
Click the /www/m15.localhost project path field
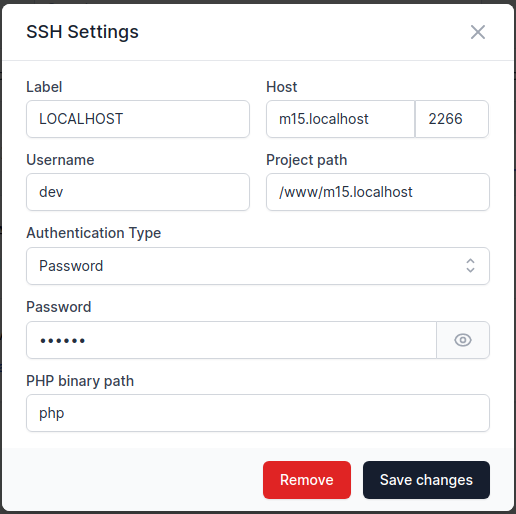[378, 192]
